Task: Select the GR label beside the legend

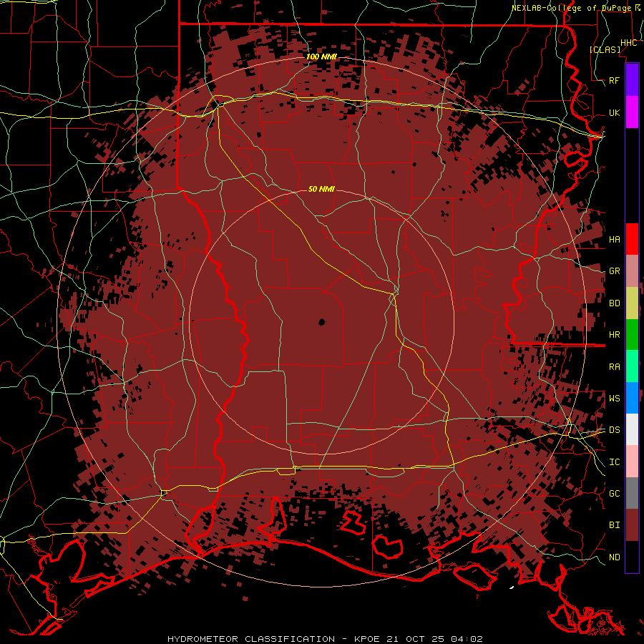Action: 614,271
